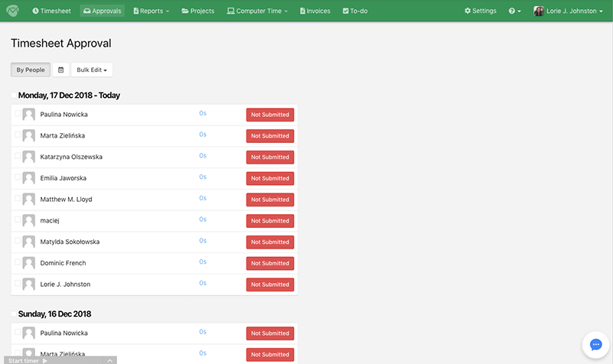Expand the Bulk Edit dropdown

pyautogui.click(x=92, y=70)
